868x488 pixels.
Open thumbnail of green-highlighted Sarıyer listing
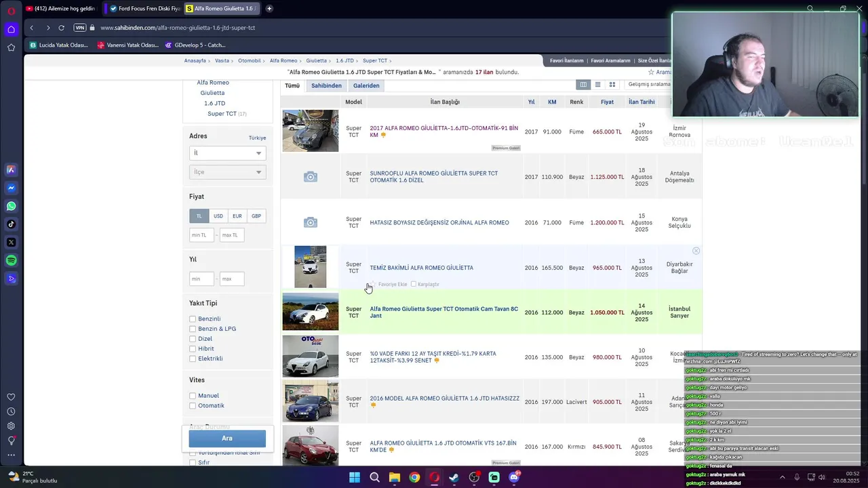(311, 312)
